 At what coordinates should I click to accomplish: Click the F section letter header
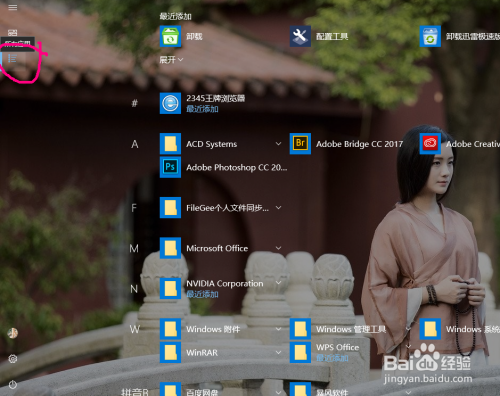(134, 208)
